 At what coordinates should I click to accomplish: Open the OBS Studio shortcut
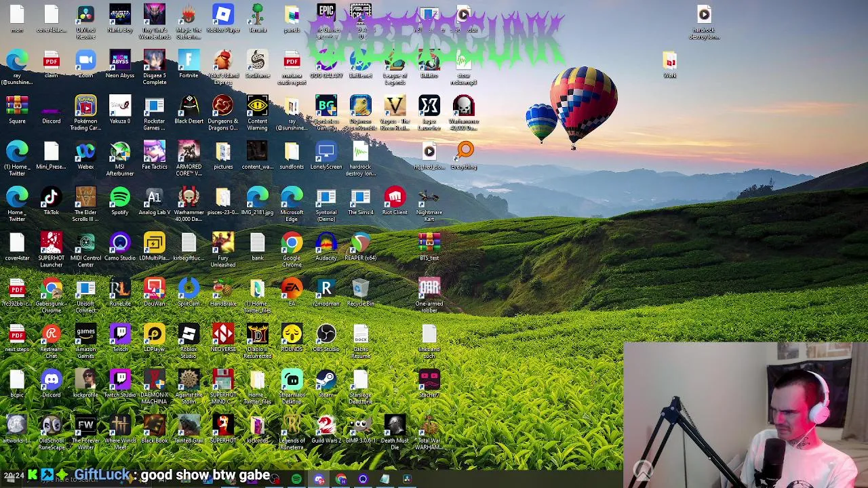(x=326, y=338)
